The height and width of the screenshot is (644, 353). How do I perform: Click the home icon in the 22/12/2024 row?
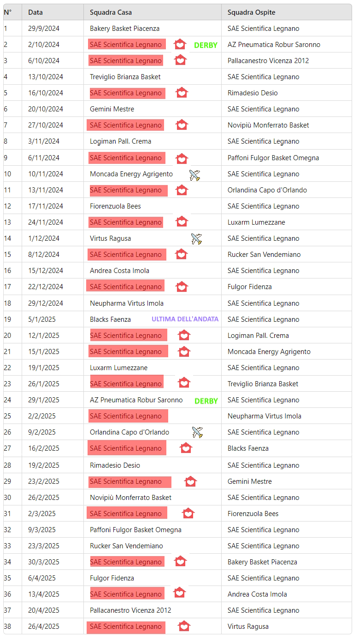tap(182, 287)
